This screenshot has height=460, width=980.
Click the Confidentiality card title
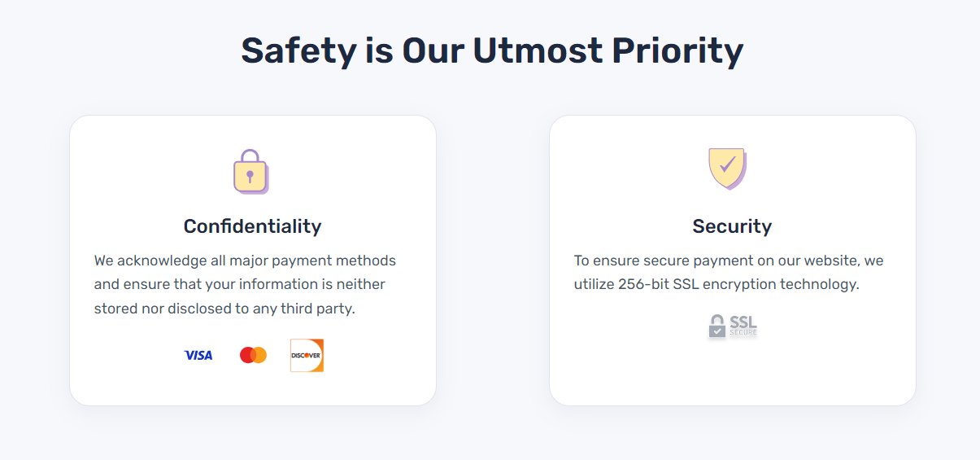pyautogui.click(x=252, y=226)
